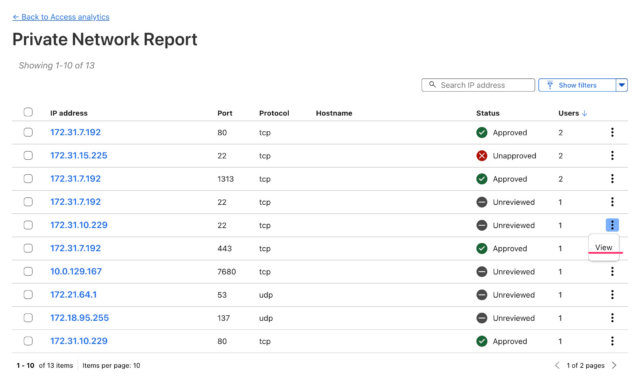
Task: Open actions menu for 172.18.95.255 row
Action: click(x=612, y=318)
